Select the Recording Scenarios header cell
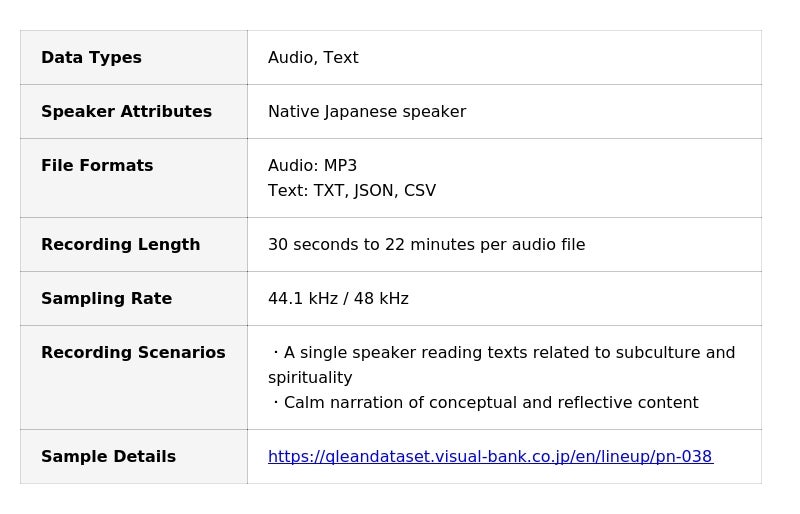 click(x=133, y=353)
